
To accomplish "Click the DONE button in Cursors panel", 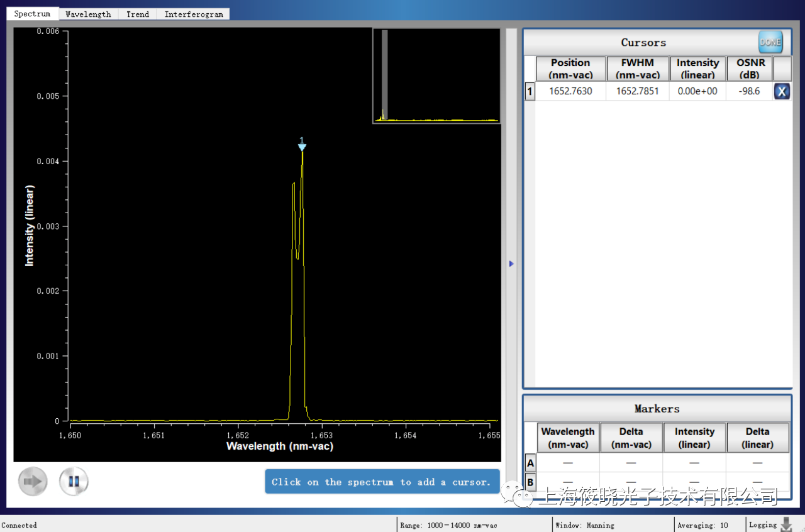I will [770, 42].
